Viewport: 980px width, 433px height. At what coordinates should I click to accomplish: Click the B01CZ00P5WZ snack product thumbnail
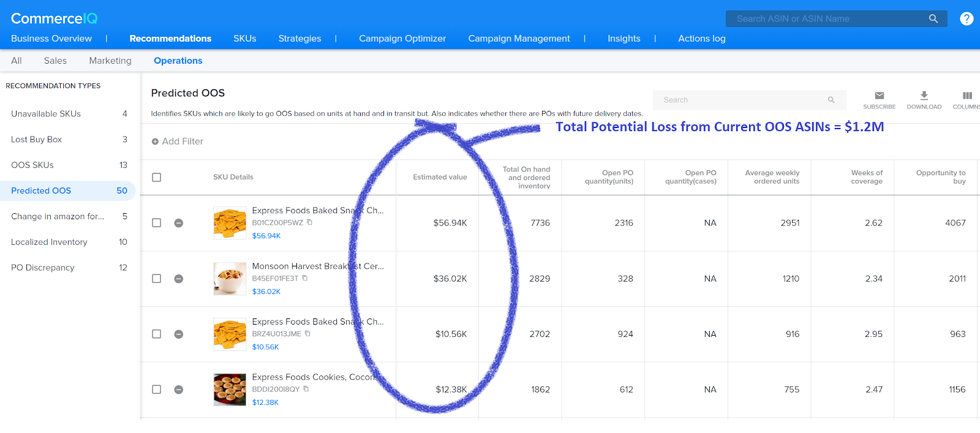pyautogui.click(x=230, y=223)
